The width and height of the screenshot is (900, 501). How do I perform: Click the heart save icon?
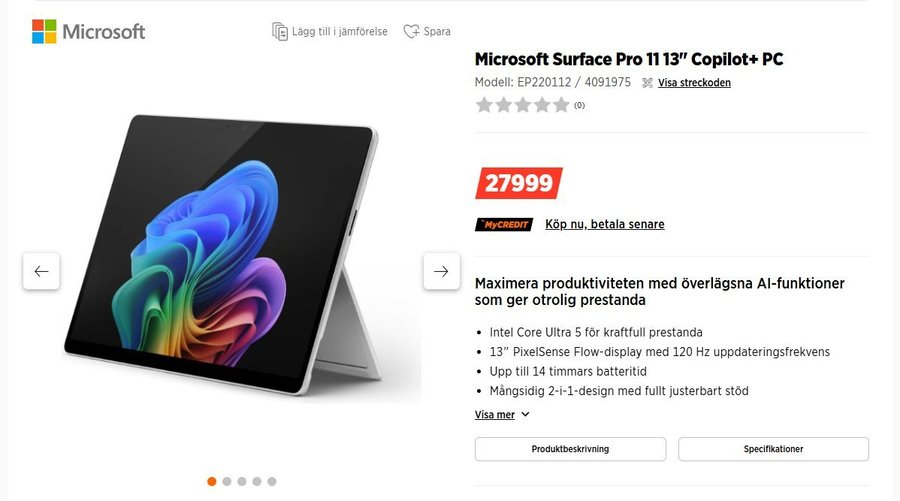[411, 31]
